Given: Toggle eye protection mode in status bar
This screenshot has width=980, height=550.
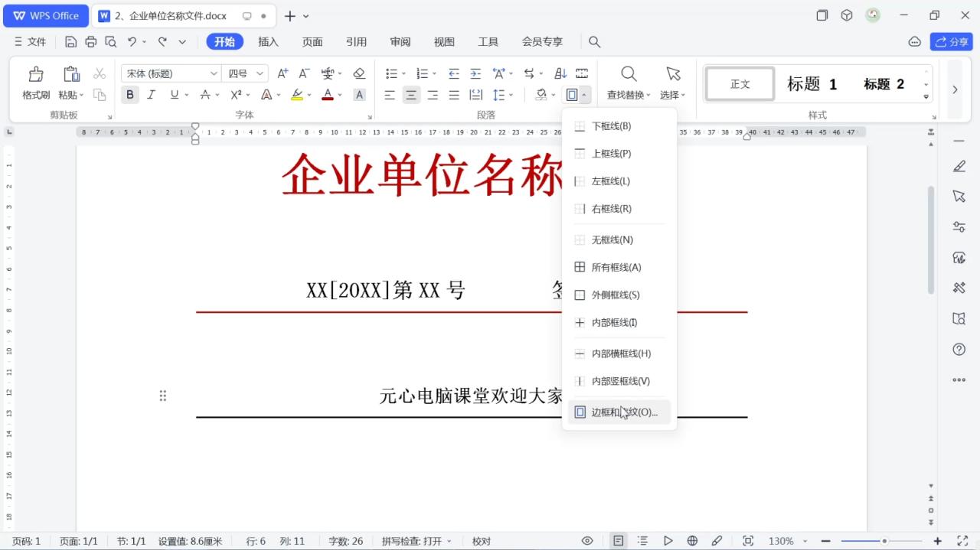Looking at the screenshot, I should [587, 541].
